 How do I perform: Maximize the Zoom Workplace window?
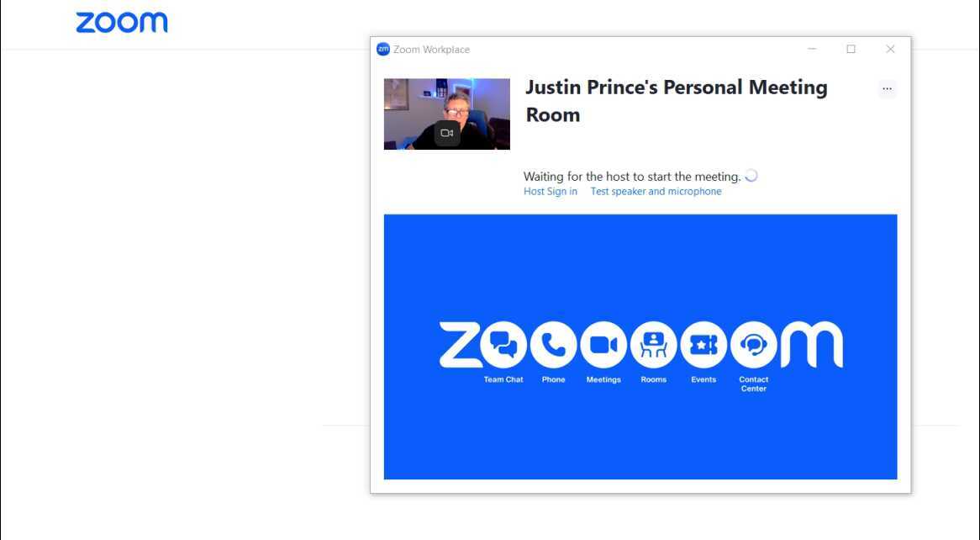tap(851, 50)
